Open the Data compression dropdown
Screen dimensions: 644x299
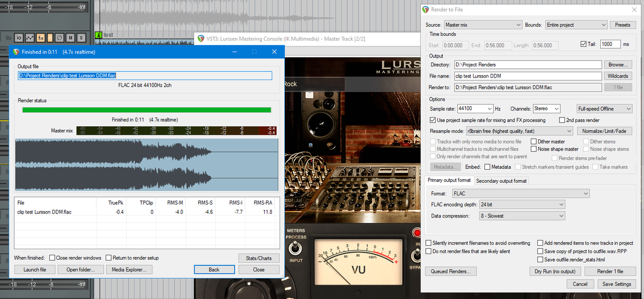pos(522,216)
